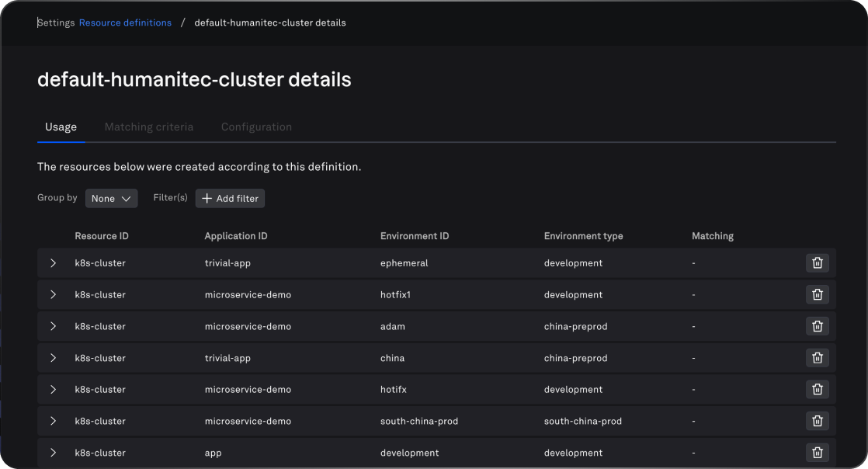The image size is (868, 469).
Task: Delete the south-china-prod environment resource
Action: pyautogui.click(x=817, y=421)
